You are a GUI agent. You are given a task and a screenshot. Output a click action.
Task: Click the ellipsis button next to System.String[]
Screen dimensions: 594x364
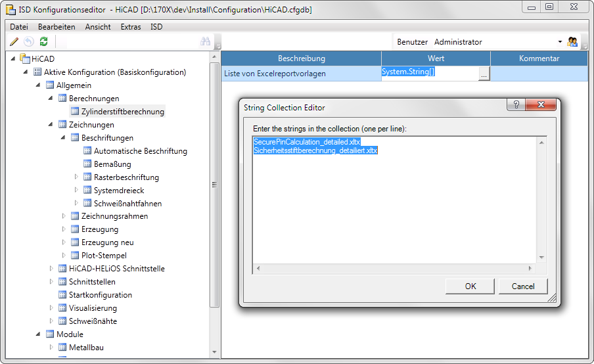[x=484, y=74]
